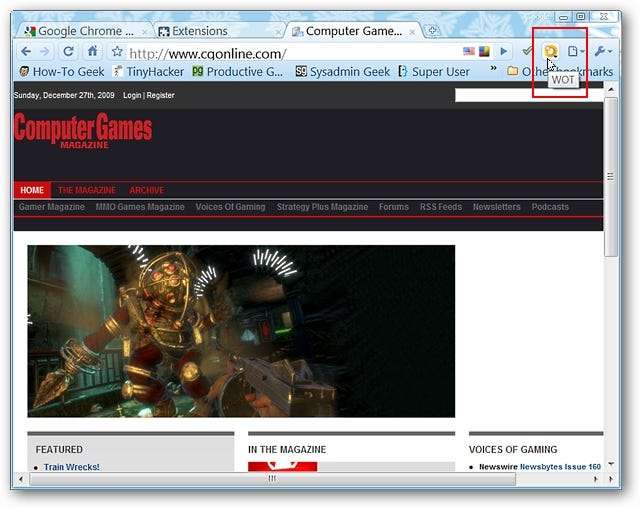Bookmark this page with the star icon
This screenshot has width=640, height=508.
(x=117, y=52)
